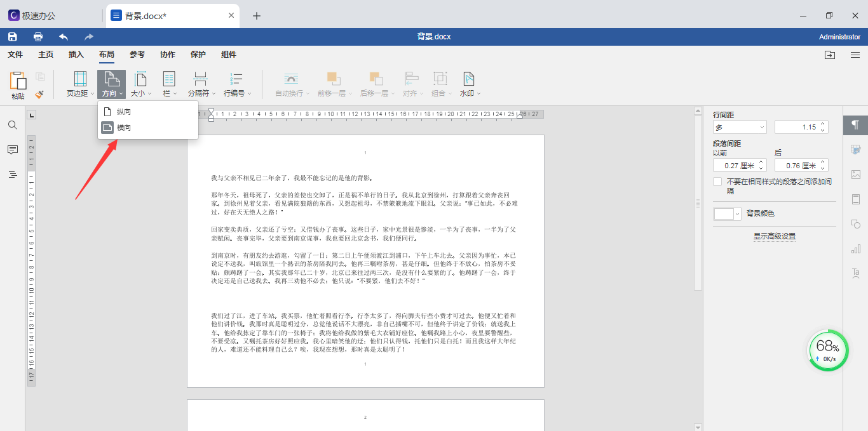Expand the 栏 dropdown arrow
The image size is (868, 431).
pyautogui.click(x=175, y=94)
